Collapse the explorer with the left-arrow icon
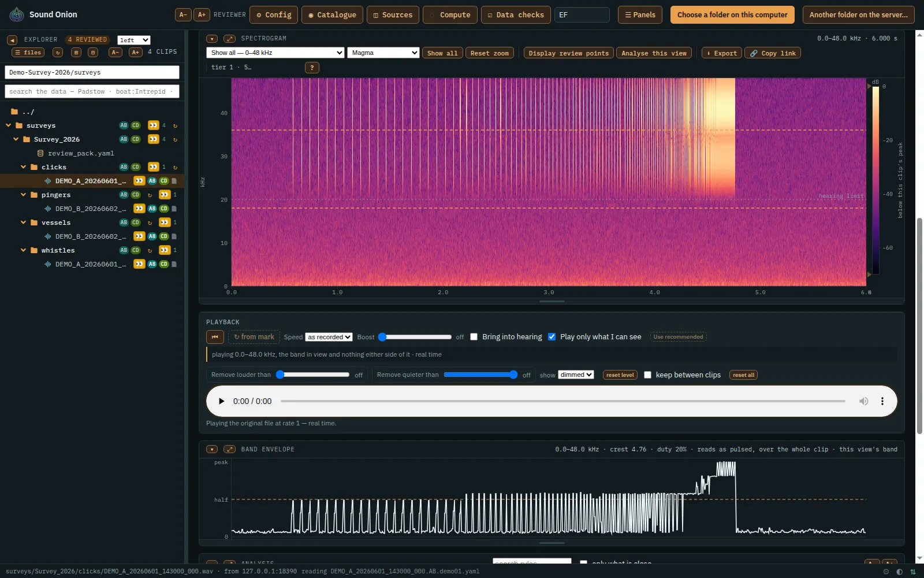Screen dimensions: 924x578 (12, 40)
